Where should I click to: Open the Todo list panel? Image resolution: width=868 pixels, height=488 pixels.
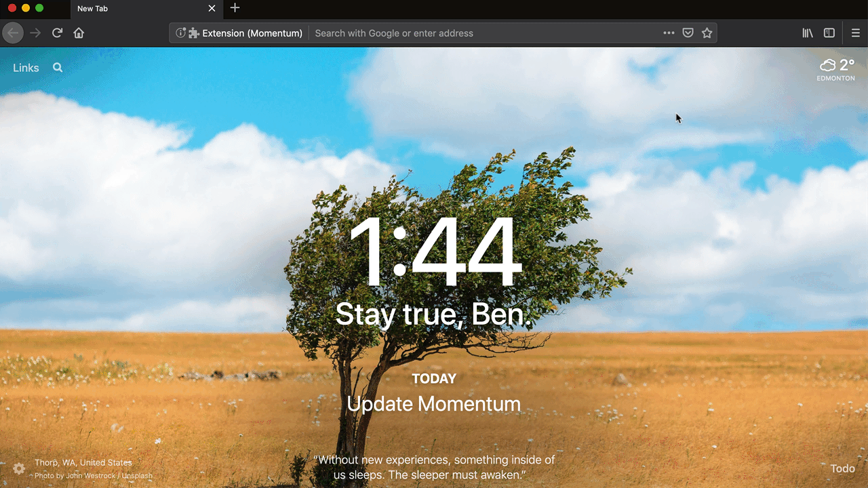[x=843, y=468]
